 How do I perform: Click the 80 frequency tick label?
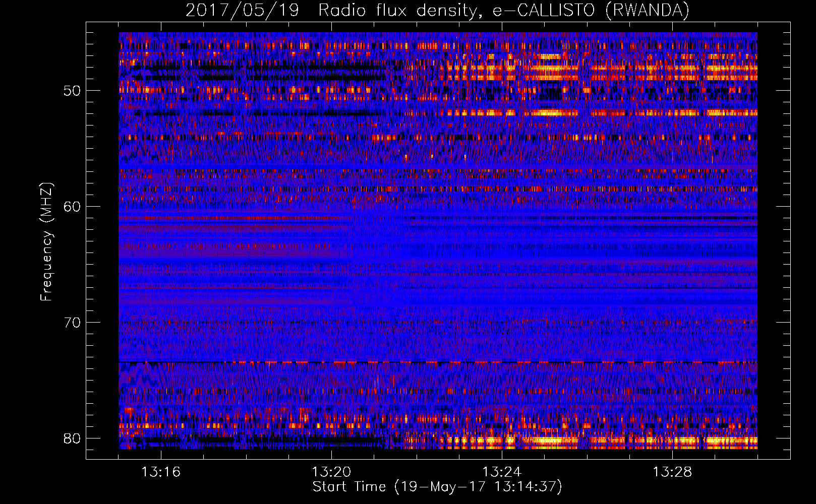point(72,438)
